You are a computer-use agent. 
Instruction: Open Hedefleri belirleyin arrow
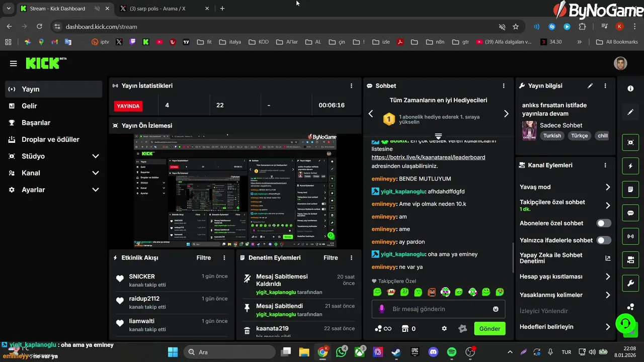tap(608, 327)
